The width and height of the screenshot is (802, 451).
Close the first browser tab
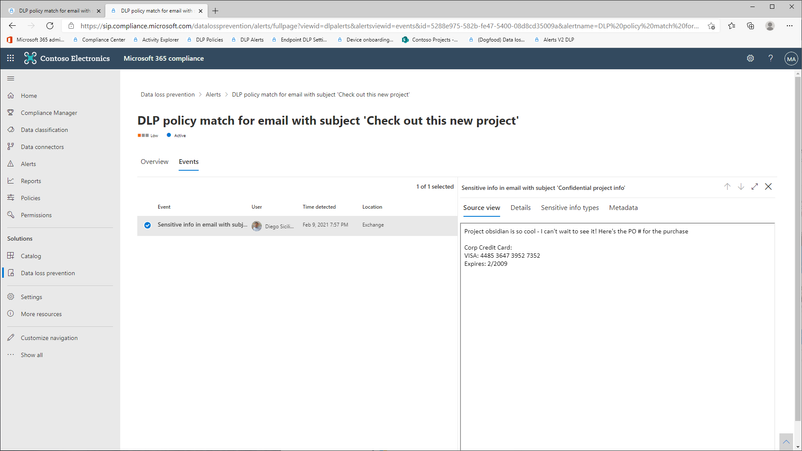[99, 11]
